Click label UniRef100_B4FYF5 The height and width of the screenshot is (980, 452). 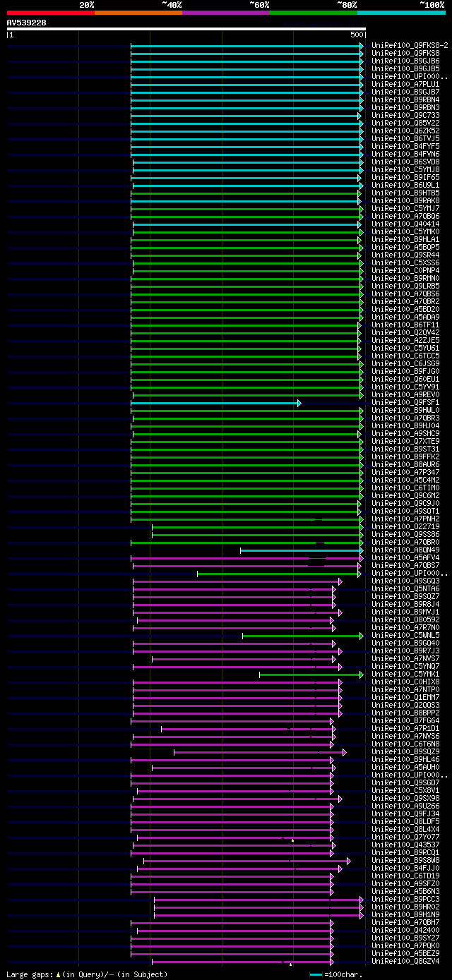pyautogui.click(x=405, y=147)
